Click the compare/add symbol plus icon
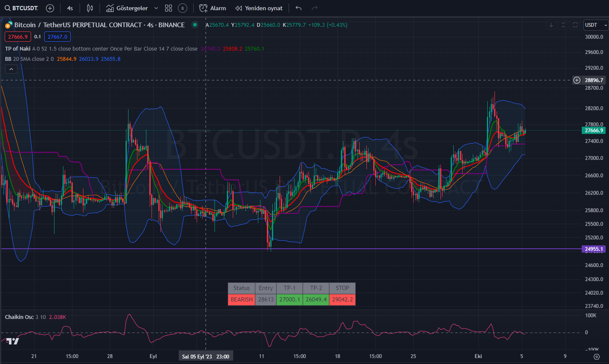 click(x=50, y=8)
